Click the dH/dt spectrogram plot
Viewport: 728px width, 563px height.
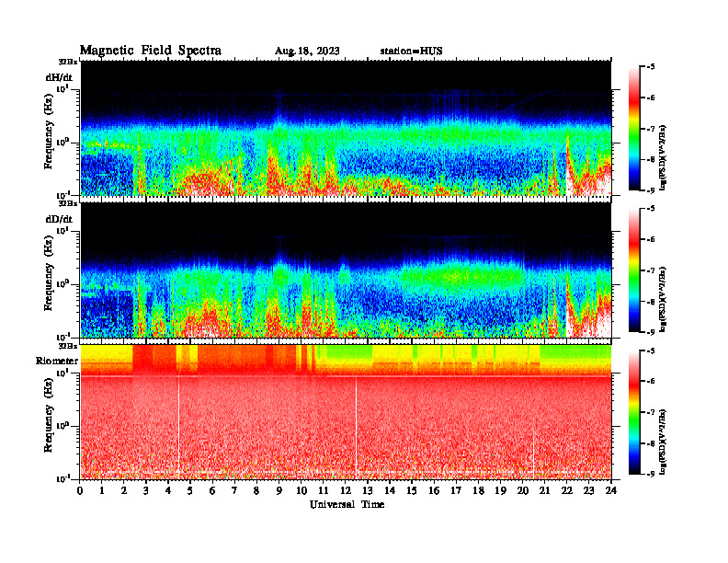pyautogui.click(x=346, y=128)
